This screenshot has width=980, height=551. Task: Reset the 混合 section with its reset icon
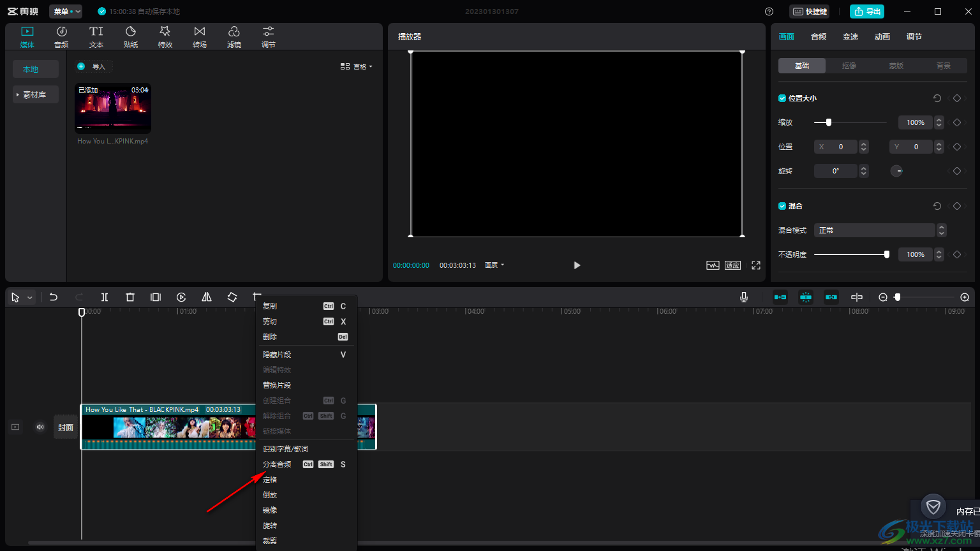[937, 206]
